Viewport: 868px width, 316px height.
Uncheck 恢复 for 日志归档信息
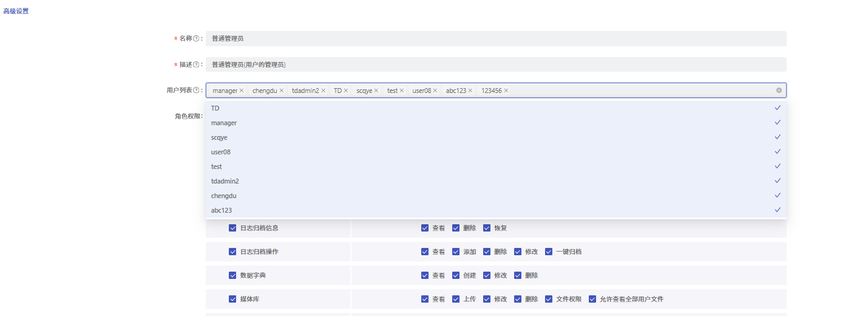pos(487,228)
